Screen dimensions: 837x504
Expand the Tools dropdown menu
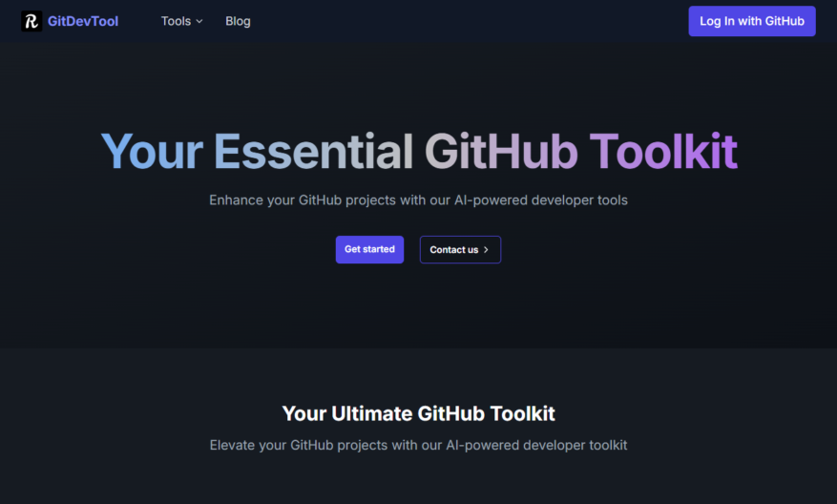(182, 21)
